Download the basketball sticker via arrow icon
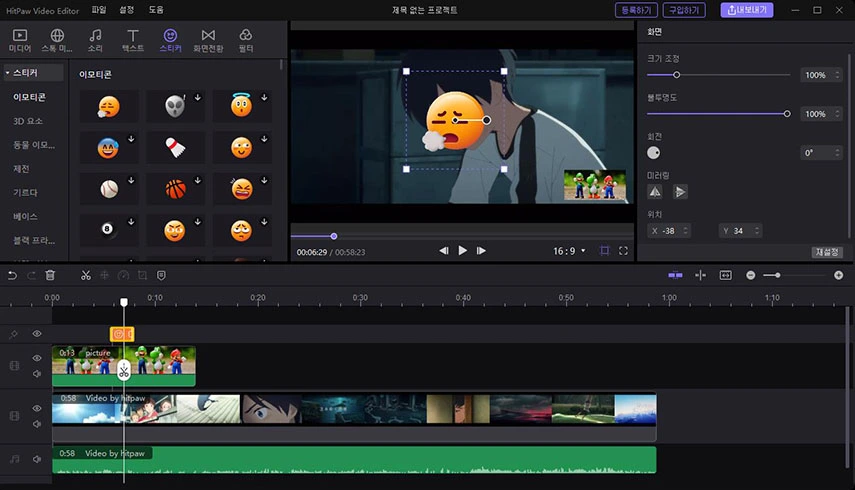The width and height of the screenshot is (855, 490). click(x=198, y=180)
